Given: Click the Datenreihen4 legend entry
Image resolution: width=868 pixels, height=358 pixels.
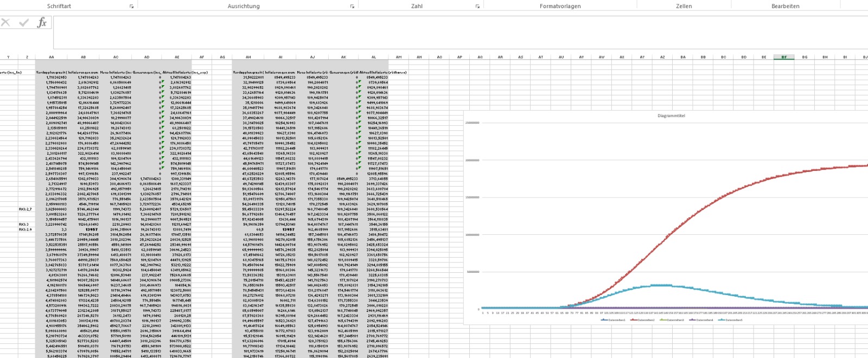Looking at the screenshot, I should (x=704, y=320).
